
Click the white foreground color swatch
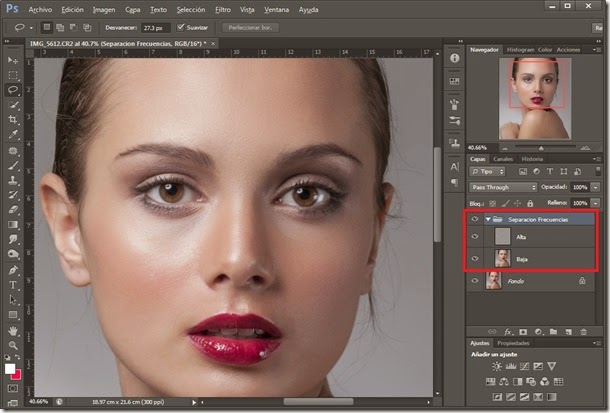point(10,368)
